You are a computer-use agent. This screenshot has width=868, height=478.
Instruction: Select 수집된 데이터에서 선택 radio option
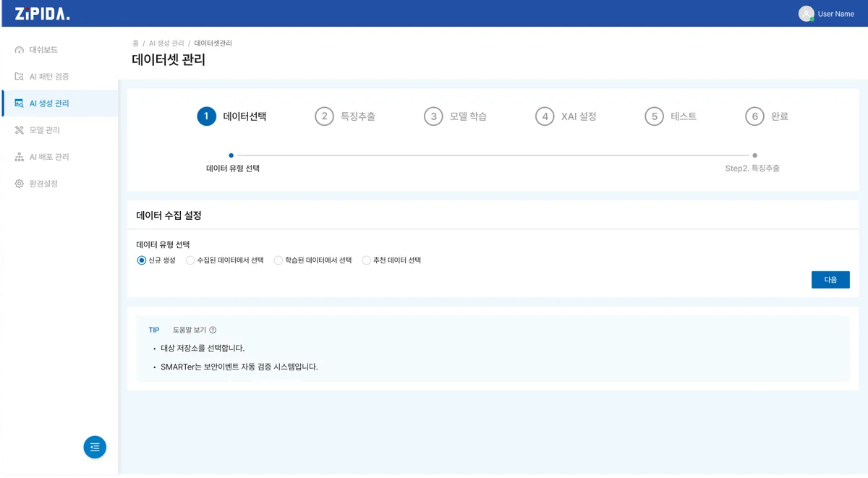pos(190,260)
